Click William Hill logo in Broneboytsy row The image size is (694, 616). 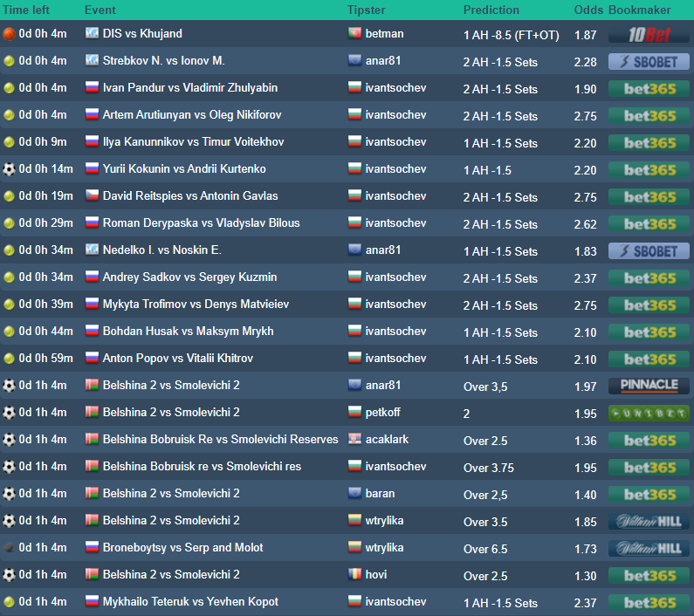tap(649, 548)
